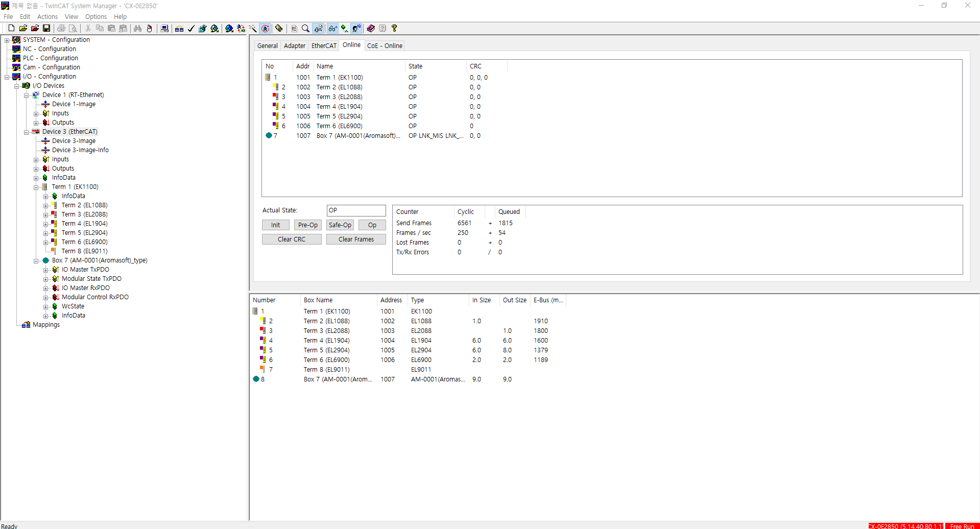
Task: Click the Reload I/O Devices icon
Action: tap(241, 29)
